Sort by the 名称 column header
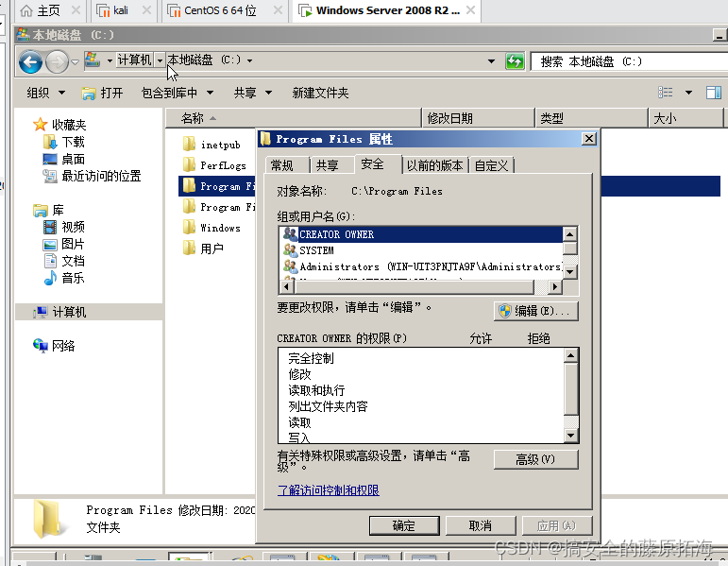Image resolution: width=728 pixels, height=566 pixels. coord(294,118)
